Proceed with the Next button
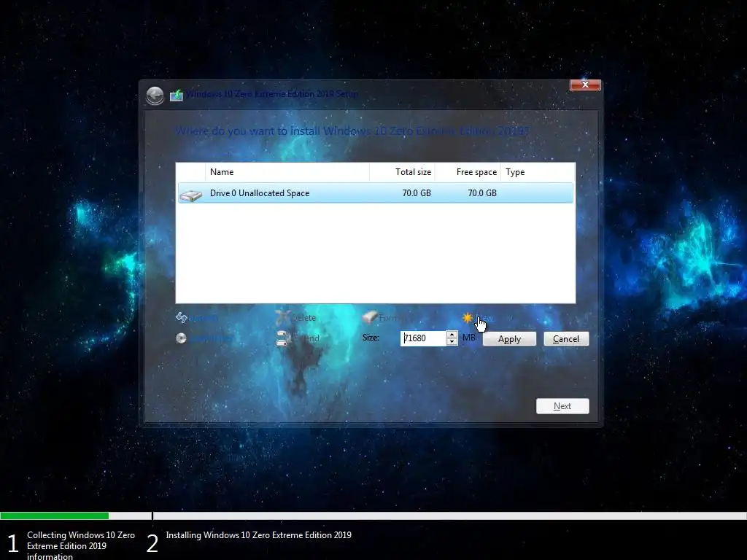This screenshot has height=560, width=747. (562, 406)
